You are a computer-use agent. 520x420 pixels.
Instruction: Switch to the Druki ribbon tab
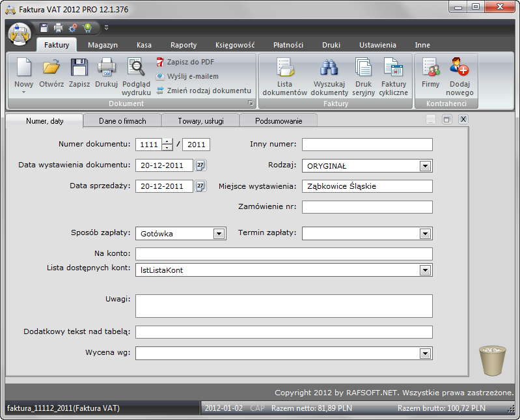click(331, 45)
